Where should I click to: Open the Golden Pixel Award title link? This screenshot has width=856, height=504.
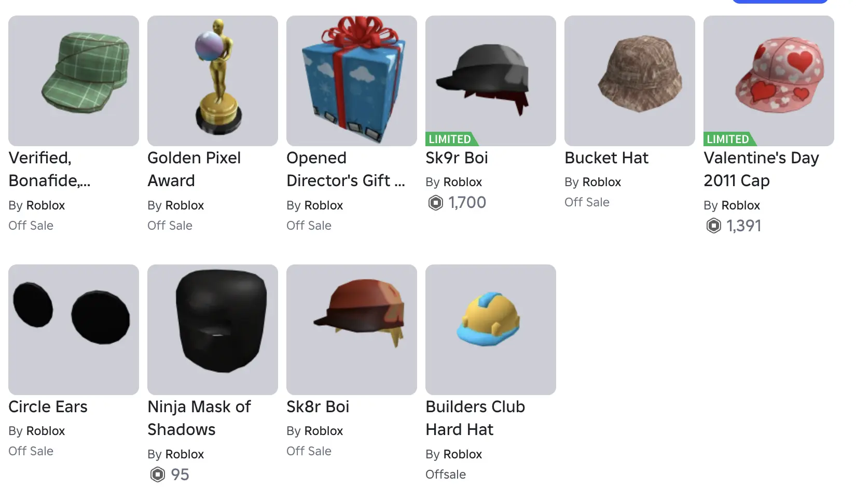coord(194,169)
